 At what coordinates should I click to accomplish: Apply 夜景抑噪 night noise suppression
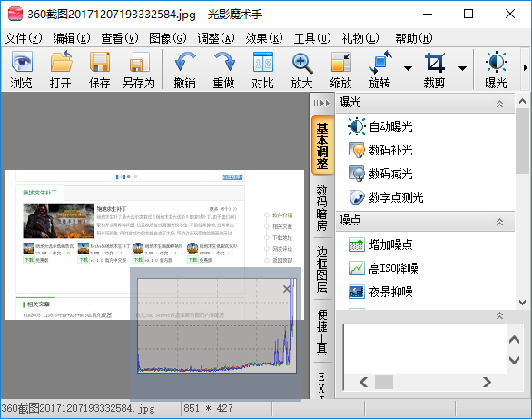click(380, 292)
